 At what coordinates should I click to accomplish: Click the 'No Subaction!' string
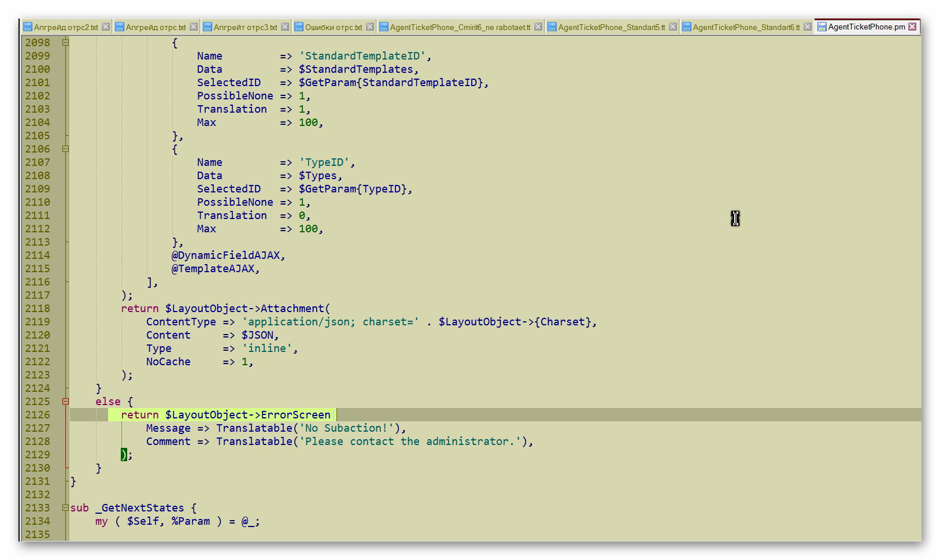(x=347, y=428)
